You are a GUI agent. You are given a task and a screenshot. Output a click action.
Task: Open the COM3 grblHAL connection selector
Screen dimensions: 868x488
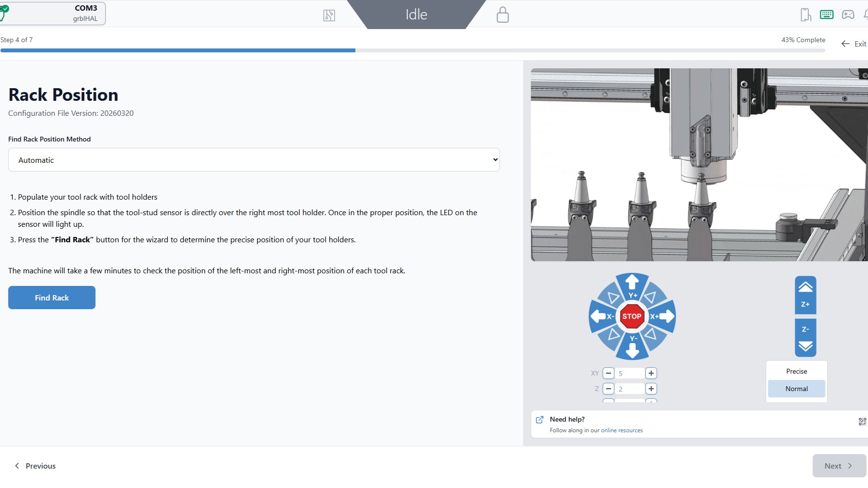click(x=53, y=13)
